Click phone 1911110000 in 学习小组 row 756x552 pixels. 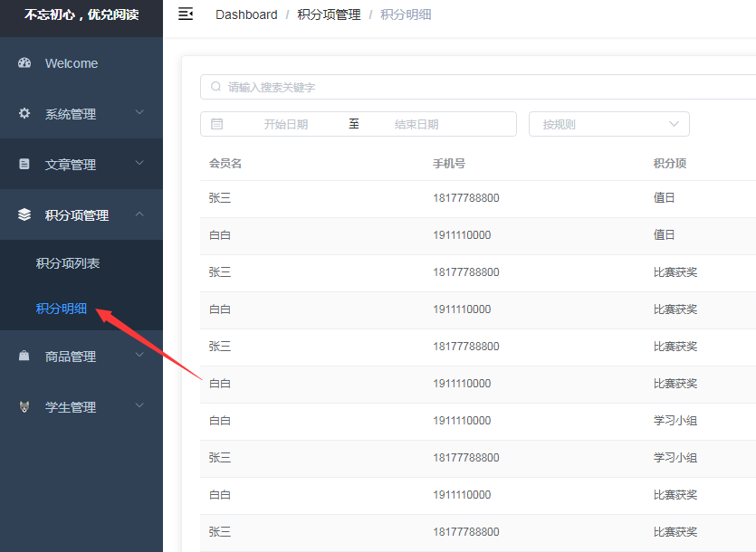(462, 421)
